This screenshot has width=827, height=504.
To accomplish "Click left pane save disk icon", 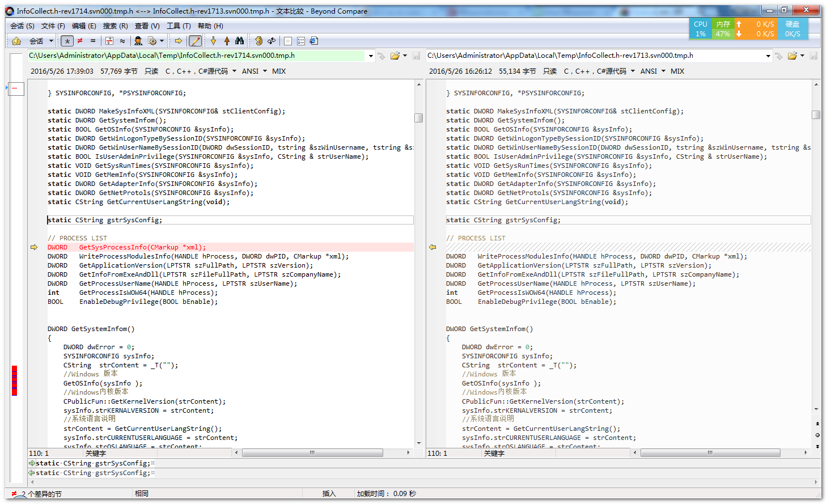I will 416,56.
